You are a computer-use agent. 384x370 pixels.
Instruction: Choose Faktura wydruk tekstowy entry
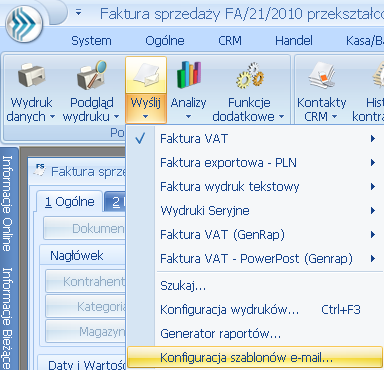(255, 187)
